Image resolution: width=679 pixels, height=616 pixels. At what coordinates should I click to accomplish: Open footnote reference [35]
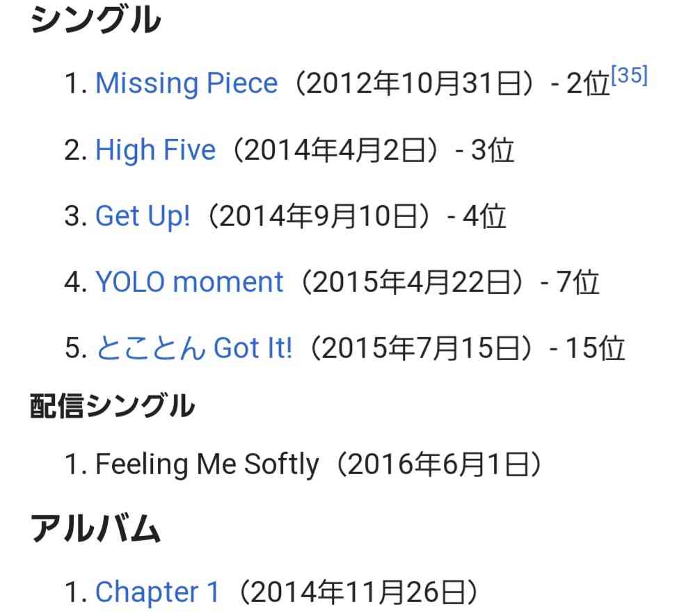629,75
